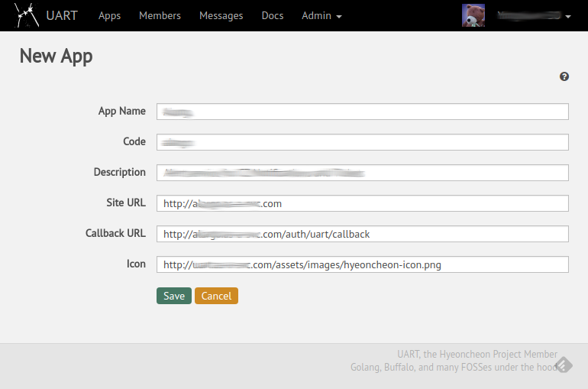The width and height of the screenshot is (588, 389).
Task: Click the App Name label
Action: tap(122, 112)
